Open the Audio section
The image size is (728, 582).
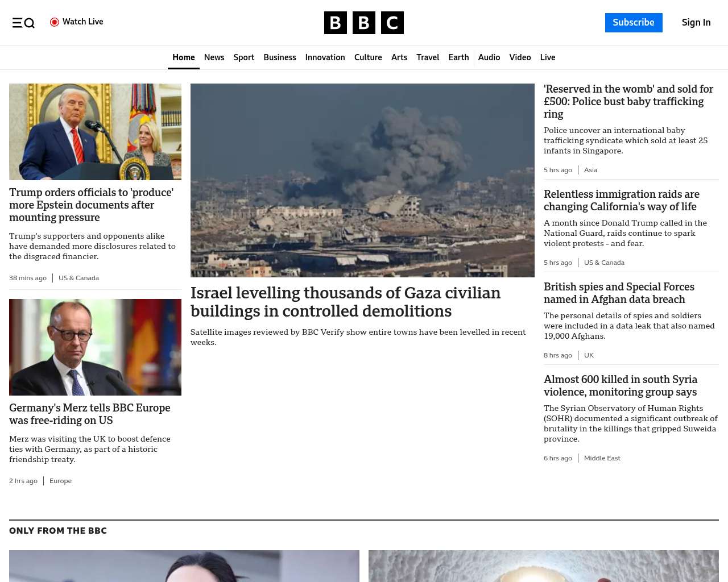(489, 57)
